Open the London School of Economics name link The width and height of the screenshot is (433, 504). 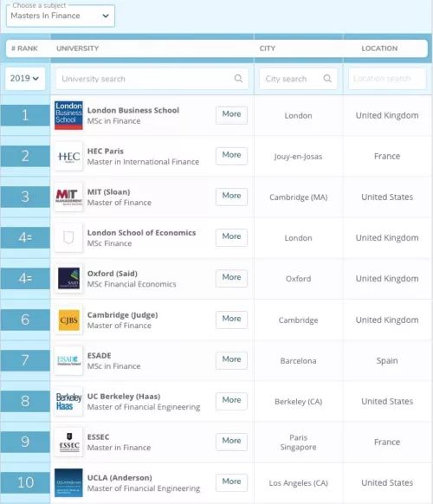tap(141, 233)
